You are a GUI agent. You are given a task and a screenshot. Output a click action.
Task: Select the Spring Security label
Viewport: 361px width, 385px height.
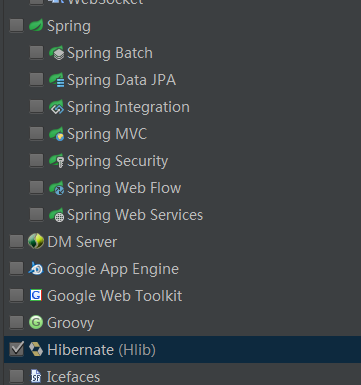118,161
